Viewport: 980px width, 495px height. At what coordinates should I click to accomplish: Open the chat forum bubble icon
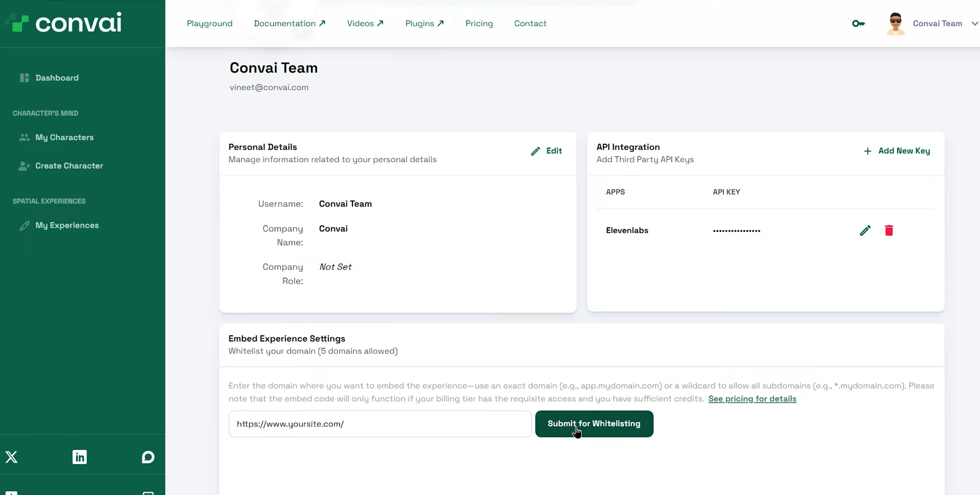click(148, 457)
